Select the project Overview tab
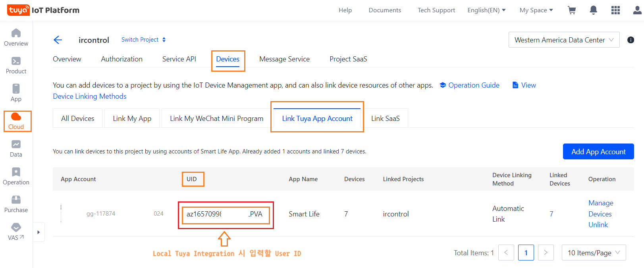Viewport: 644px width, 268px height. 67,59
